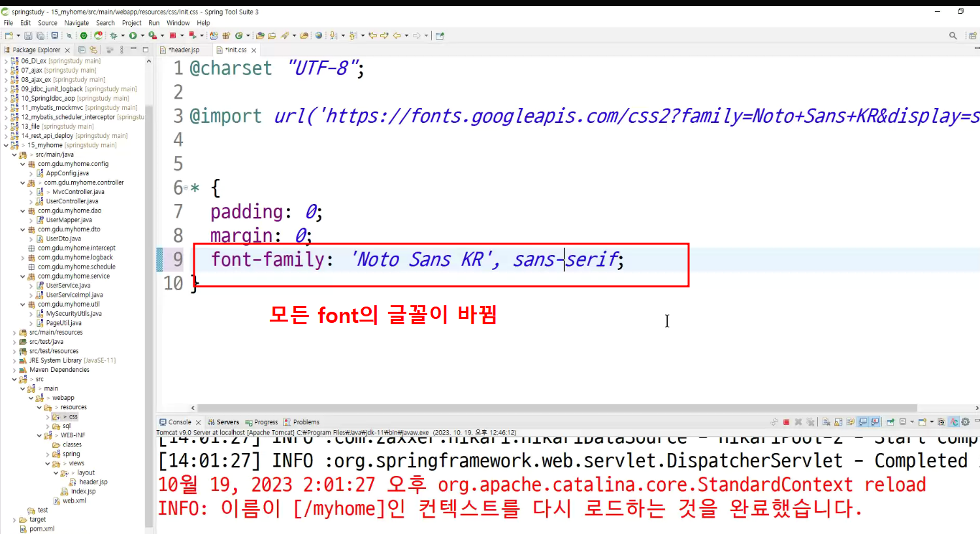Click the Relaunch toolbar icon
This screenshot has width=980, height=534.
click(98, 35)
